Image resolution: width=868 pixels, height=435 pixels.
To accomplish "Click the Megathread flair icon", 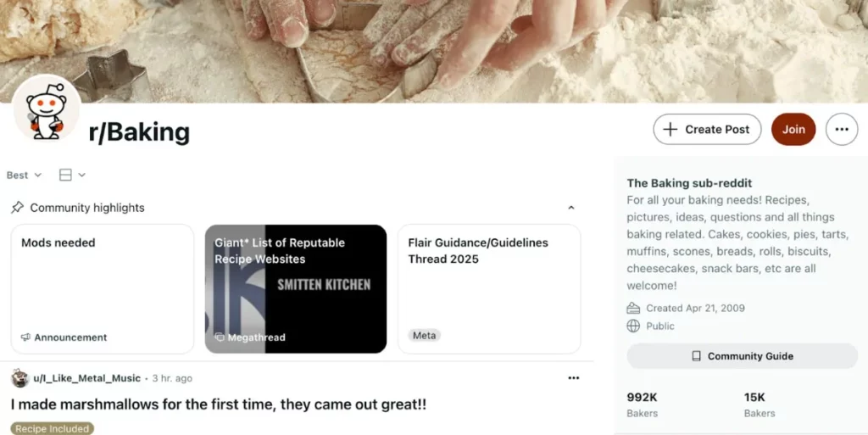I will 220,337.
